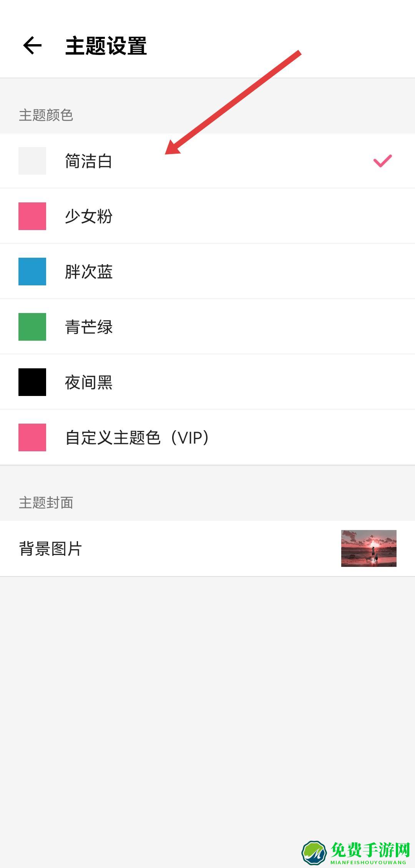Viewport: 415px width, 868px height.
Task: Tap the back arrow icon
Action: click(32, 46)
